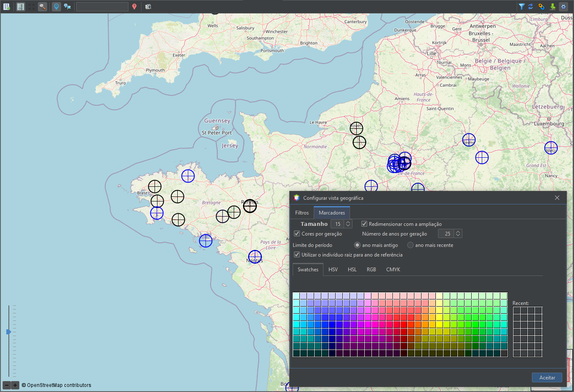Decrease anos por geração with down arrow

pos(458,236)
